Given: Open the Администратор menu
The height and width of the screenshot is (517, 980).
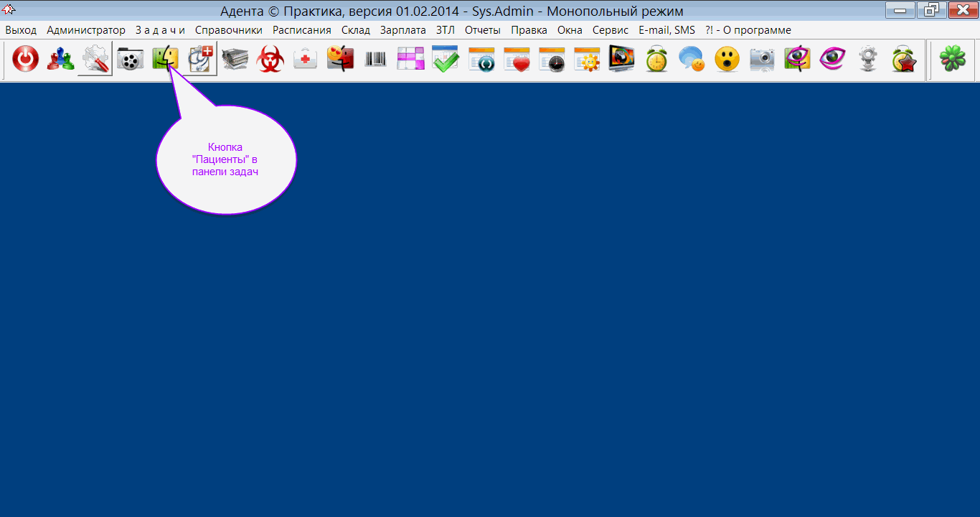Looking at the screenshot, I should (86, 30).
